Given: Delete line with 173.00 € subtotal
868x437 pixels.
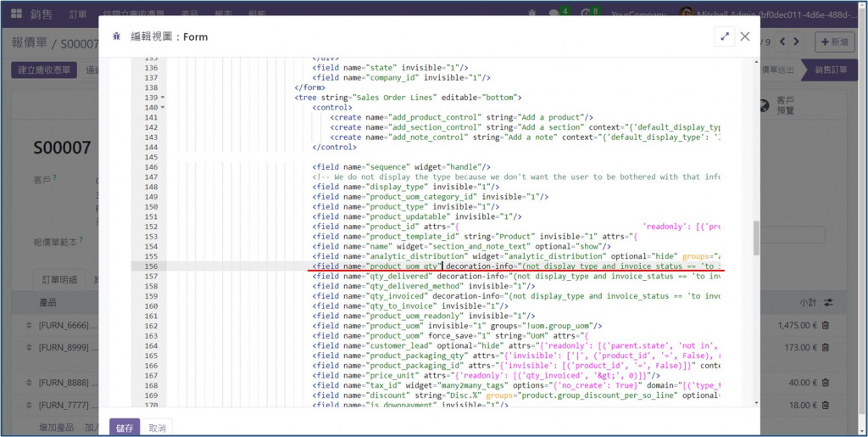Looking at the screenshot, I should tap(826, 347).
